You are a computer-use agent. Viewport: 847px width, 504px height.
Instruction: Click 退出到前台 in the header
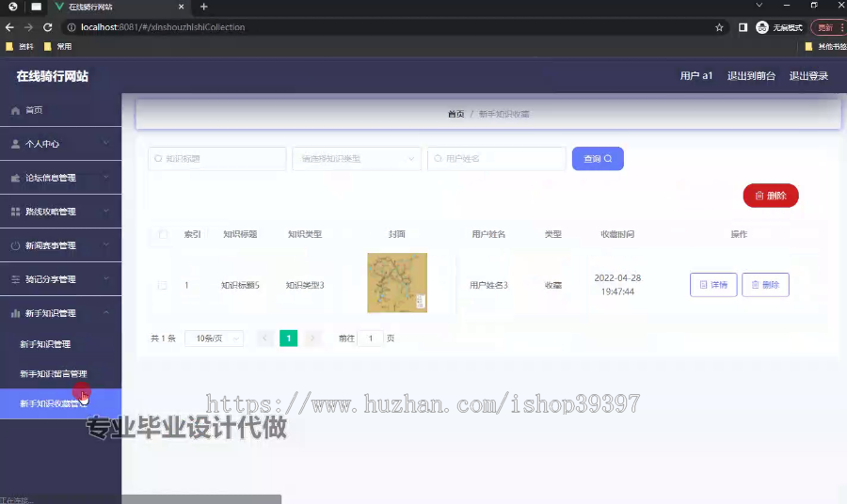[x=751, y=76]
